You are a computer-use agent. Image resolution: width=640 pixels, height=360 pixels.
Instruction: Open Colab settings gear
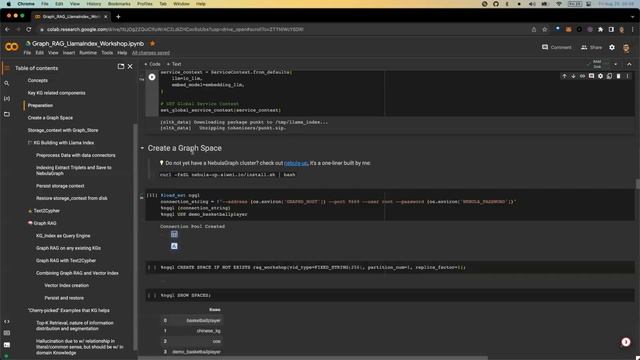612,47
